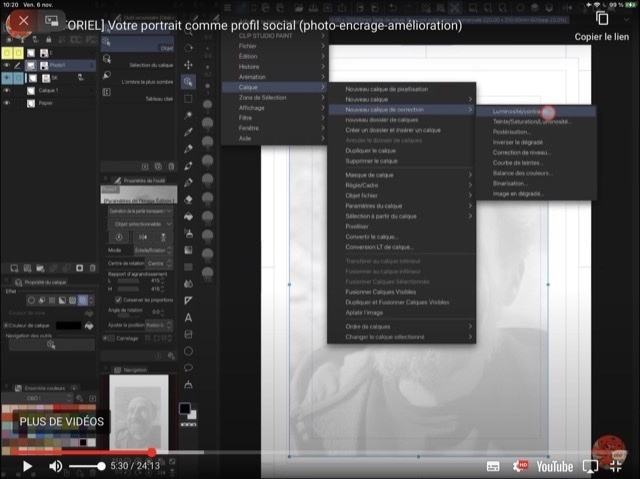Pick the Text tool (A icon)

[188, 317]
